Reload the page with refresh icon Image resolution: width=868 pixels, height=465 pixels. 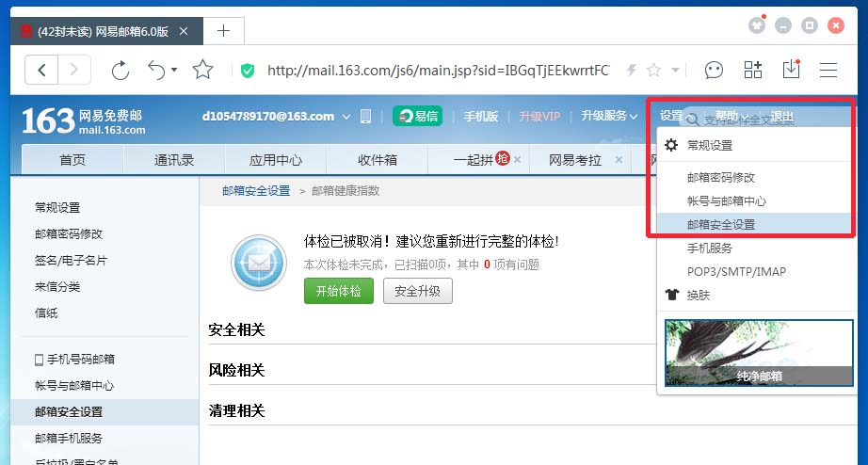[x=121, y=71]
